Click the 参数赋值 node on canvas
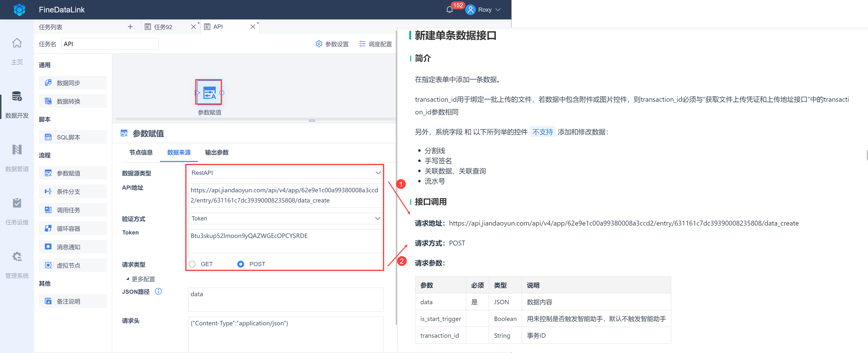The width and height of the screenshot is (868, 353). 209,92
